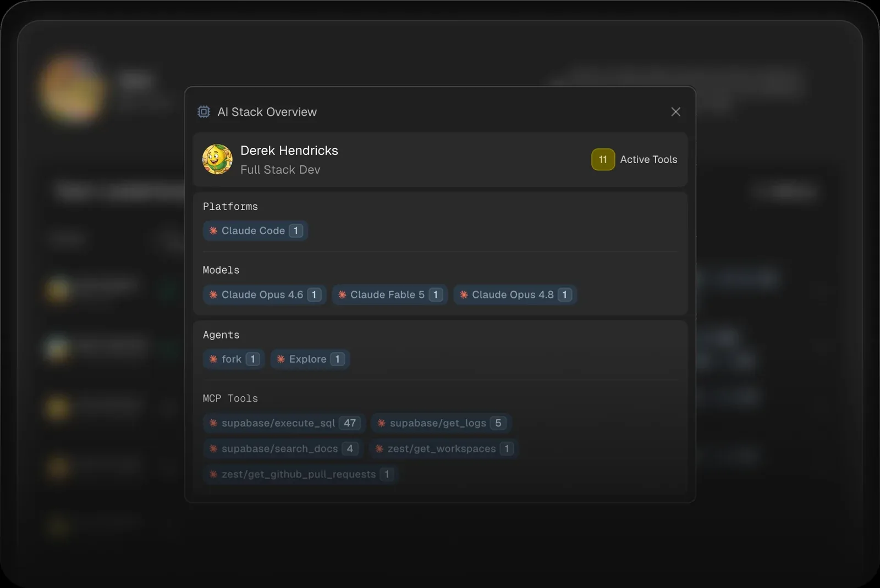This screenshot has width=880, height=588.
Task: Click the asterisk icon on zest/get_github_pull_requests
Action: click(x=213, y=474)
